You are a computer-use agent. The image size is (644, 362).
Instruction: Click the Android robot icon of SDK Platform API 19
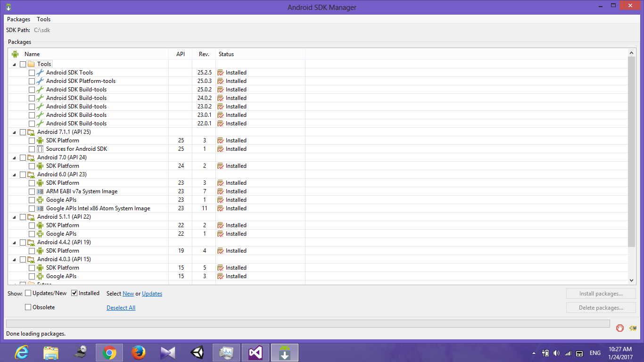[40, 251]
